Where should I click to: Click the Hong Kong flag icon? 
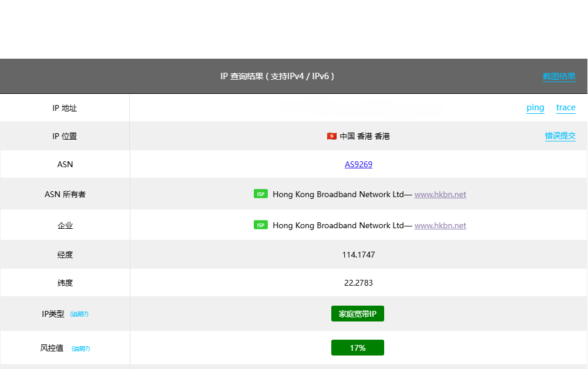(x=332, y=136)
